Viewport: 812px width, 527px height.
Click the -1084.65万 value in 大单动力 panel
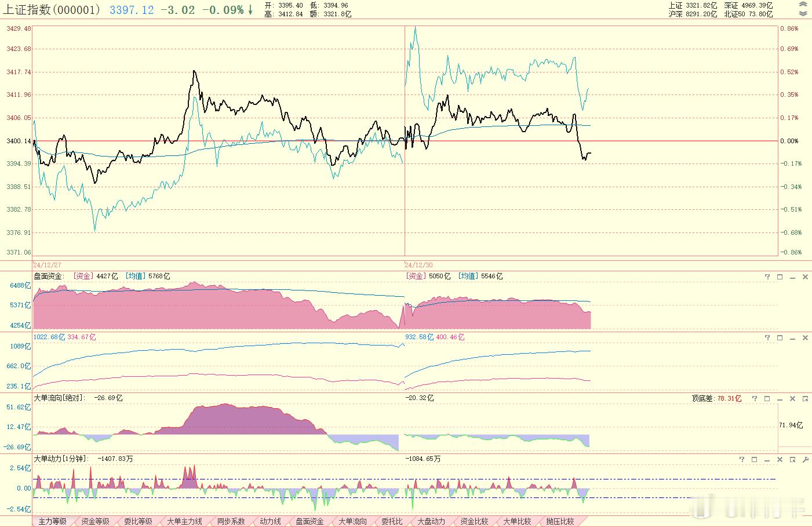click(423, 459)
